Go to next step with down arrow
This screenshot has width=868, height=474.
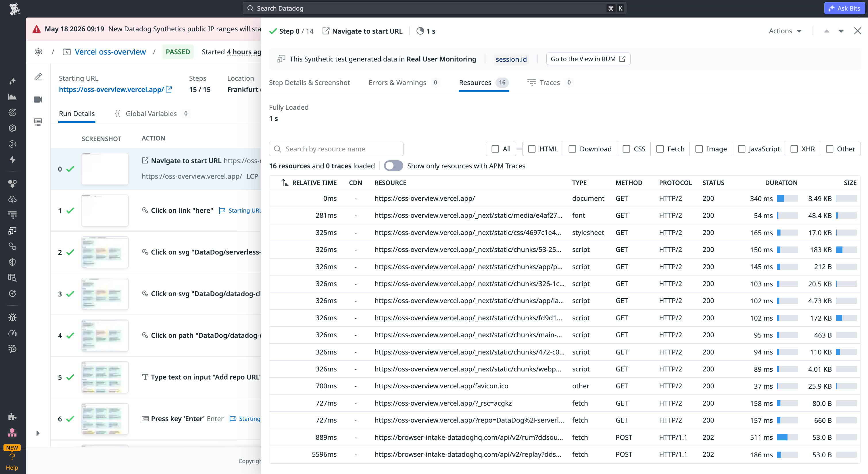coord(841,31)
